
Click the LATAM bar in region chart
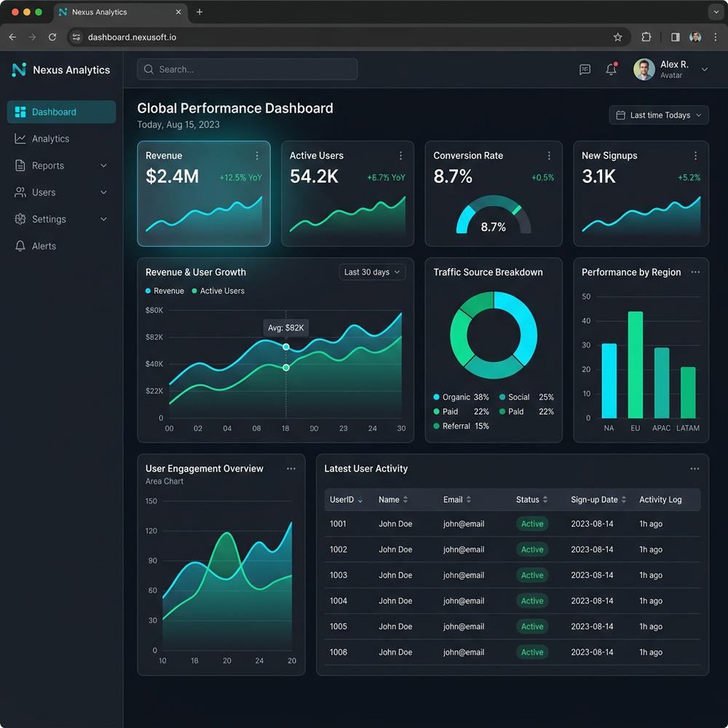coord(688,393)
